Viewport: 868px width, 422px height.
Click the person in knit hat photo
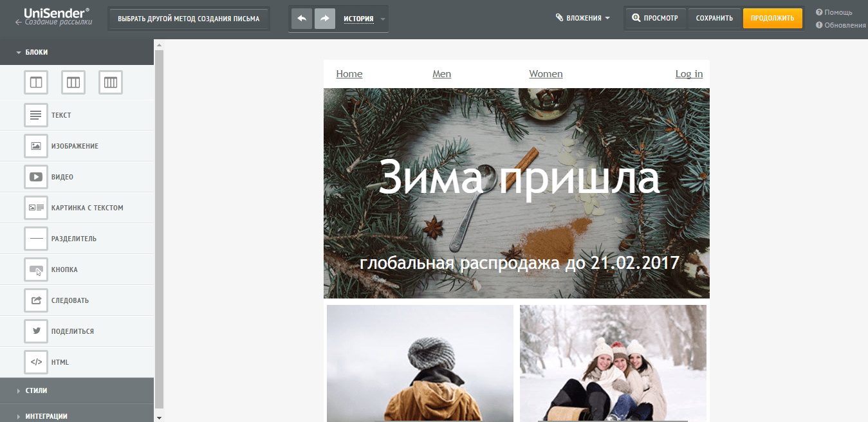coord(420,363)
